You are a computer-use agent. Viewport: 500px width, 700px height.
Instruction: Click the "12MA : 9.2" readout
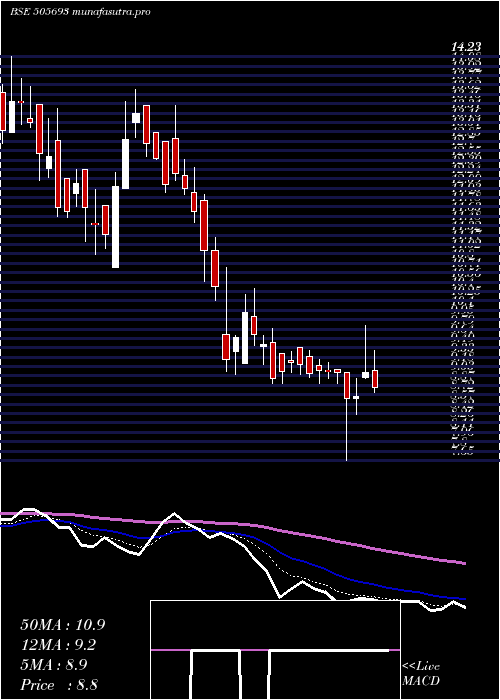point(58,645)
